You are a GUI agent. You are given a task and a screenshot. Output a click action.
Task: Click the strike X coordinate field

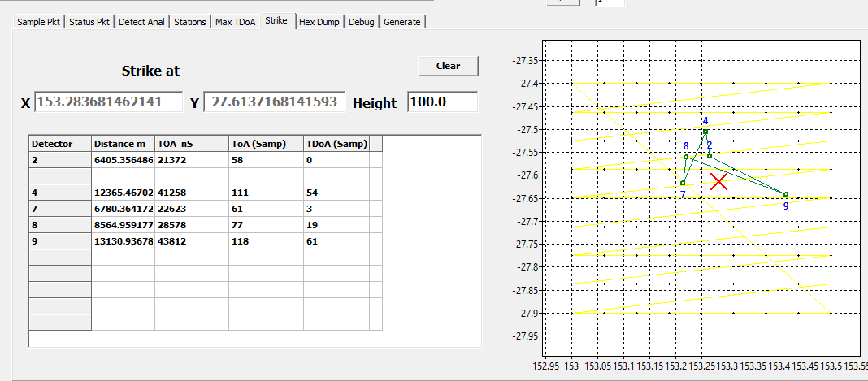[x=109, y=102]
